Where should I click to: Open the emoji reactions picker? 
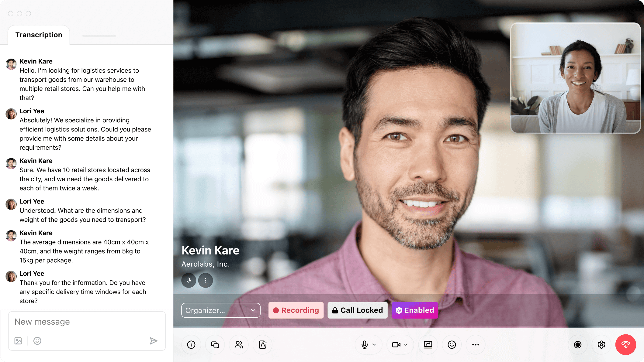452,345
